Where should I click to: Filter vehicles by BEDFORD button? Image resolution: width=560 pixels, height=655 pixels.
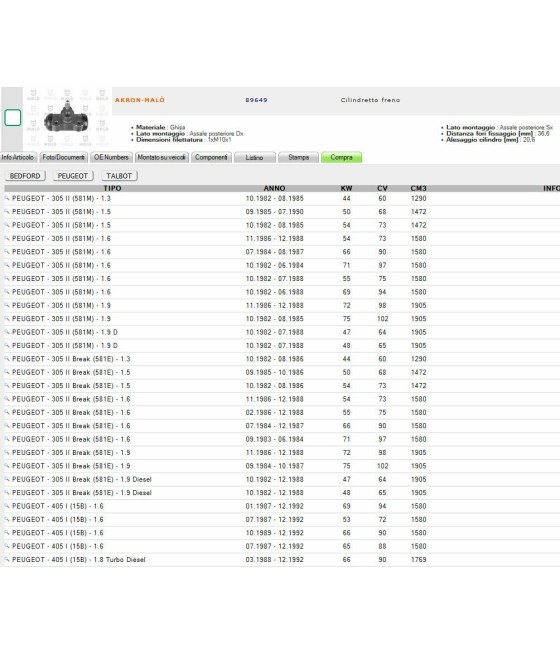pos(25,176)
